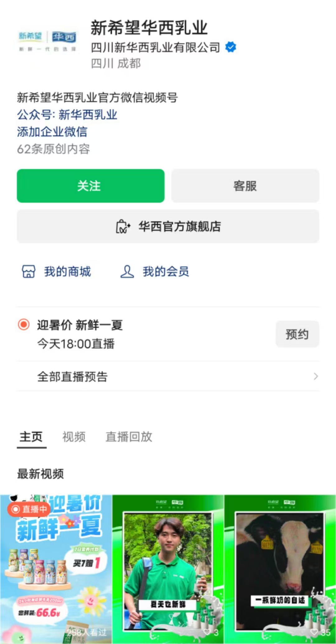The image size is (336, 644).
Task: Click the red live broadcast indicator icon
Action: click(x=24, y=324)
